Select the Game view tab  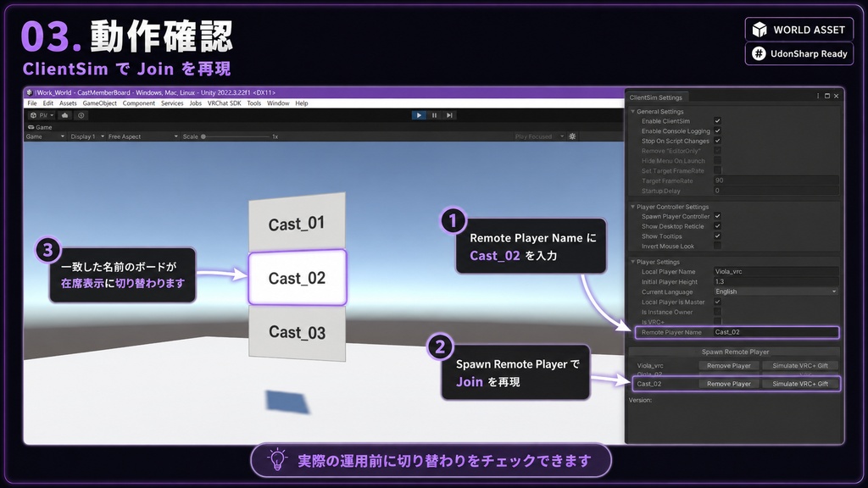tap(41, 127)
